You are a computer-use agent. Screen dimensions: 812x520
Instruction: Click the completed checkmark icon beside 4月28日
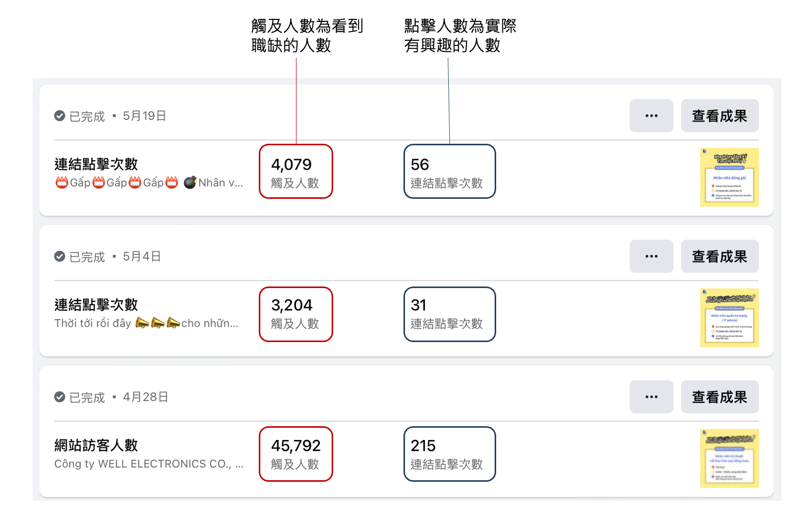60,397
